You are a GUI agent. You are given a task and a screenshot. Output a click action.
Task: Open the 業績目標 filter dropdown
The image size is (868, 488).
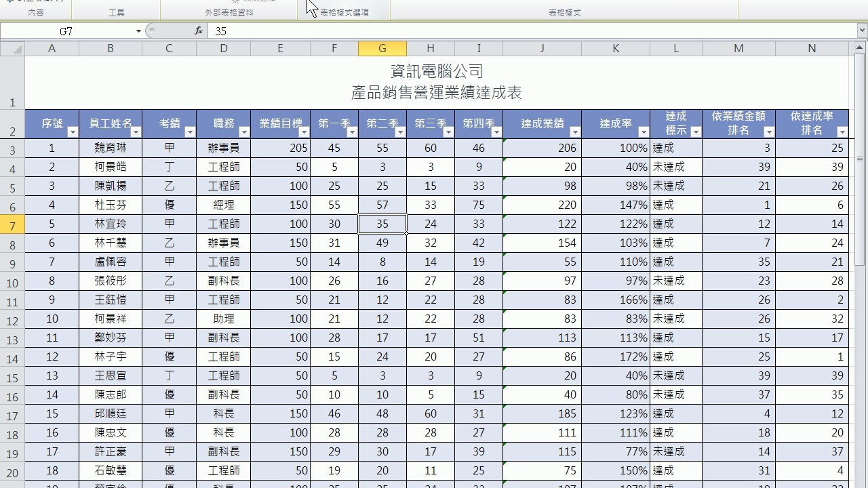coord(303,131)
